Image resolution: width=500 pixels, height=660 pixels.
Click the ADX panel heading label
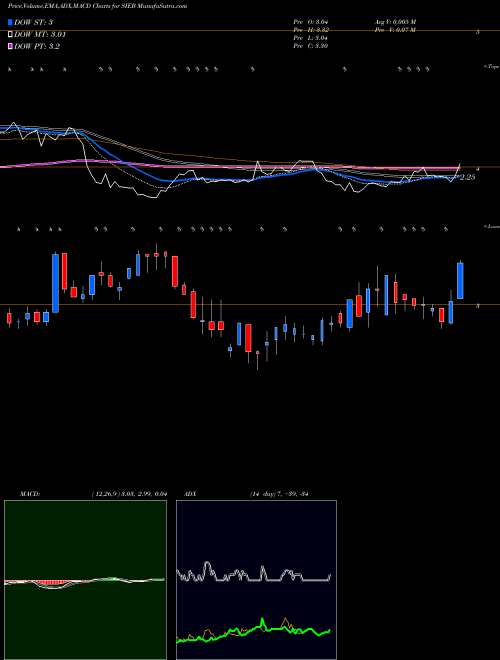[190, 494]
